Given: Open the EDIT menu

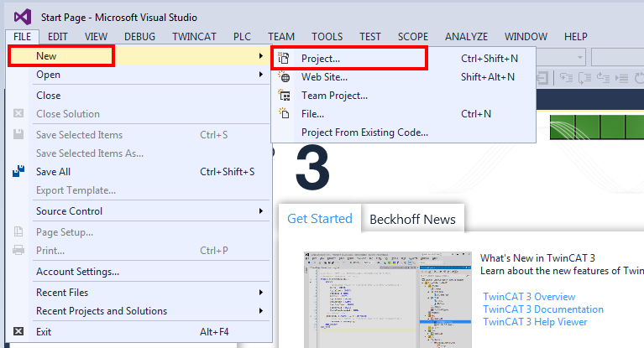Looking at the screenshot, I should [x=57, y=37].
